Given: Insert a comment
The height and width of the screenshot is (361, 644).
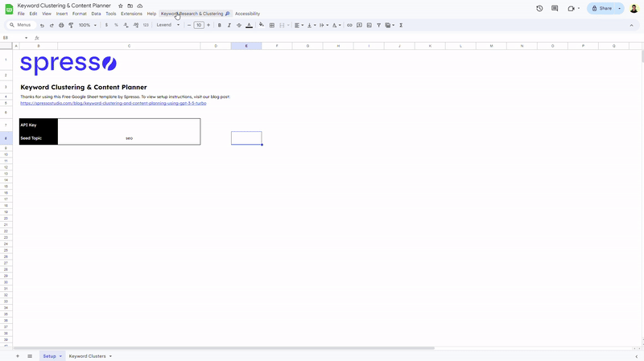Looking at the screenshot, I should tap(359, 26).
